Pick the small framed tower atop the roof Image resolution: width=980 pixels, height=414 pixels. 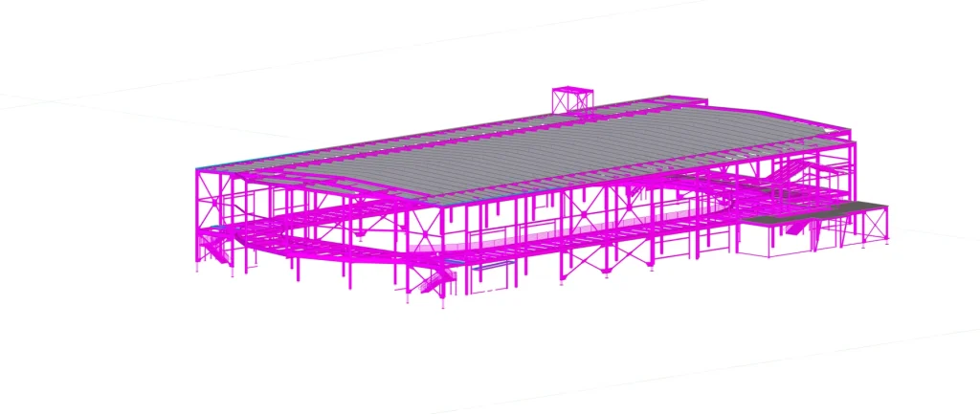[572, 100]
